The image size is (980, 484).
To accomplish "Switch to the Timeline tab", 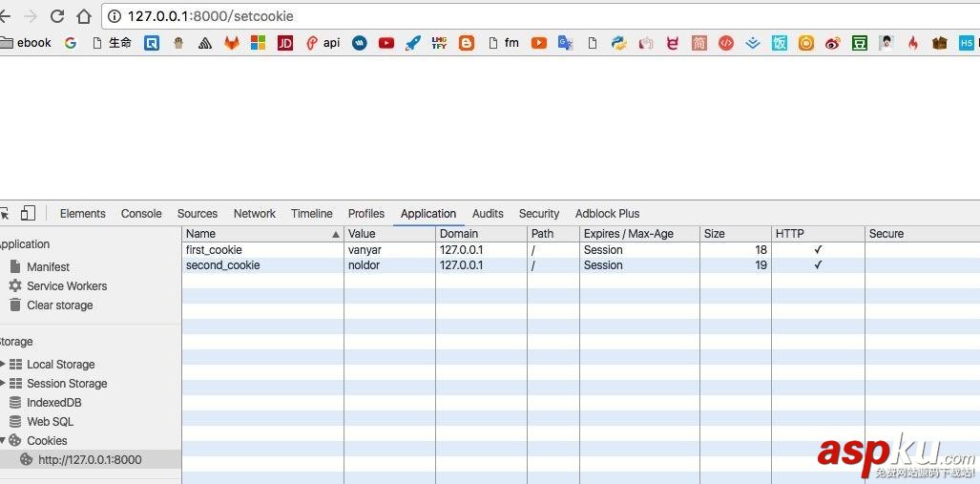I will coord(312,213).
